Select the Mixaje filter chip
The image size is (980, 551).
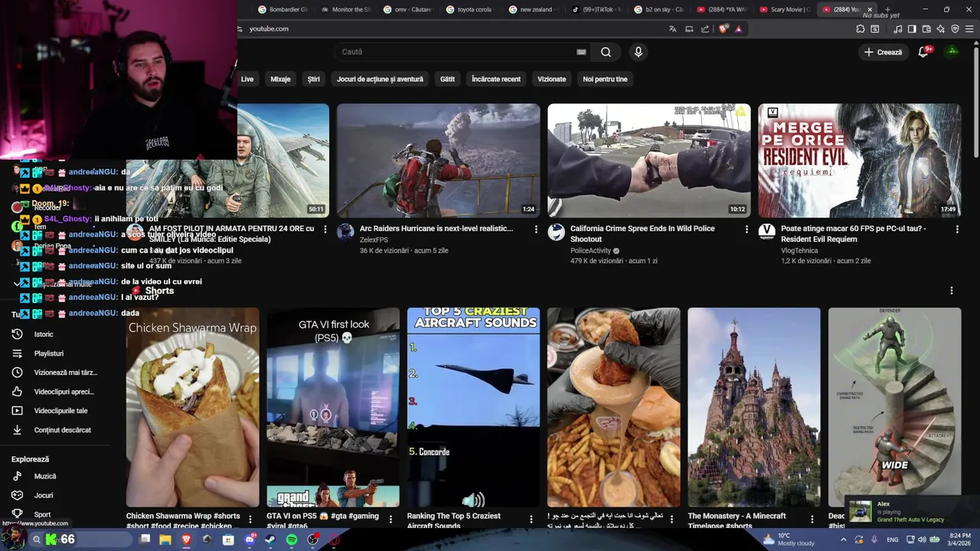pos(280,79)
